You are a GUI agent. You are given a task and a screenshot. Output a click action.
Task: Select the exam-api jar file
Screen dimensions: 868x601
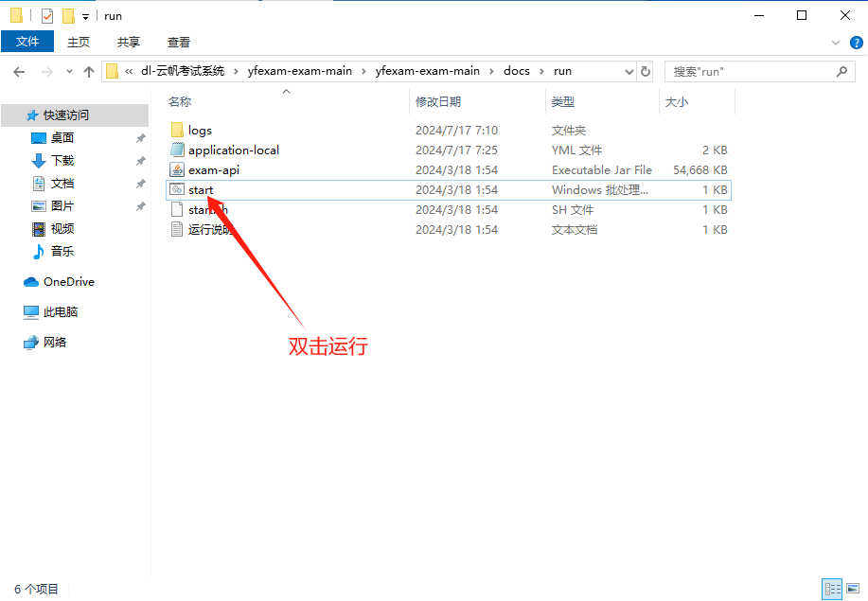pos(214,170)
